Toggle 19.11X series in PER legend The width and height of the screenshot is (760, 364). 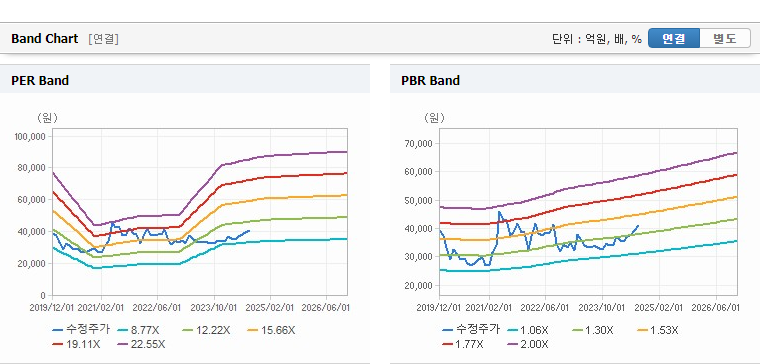76,344
